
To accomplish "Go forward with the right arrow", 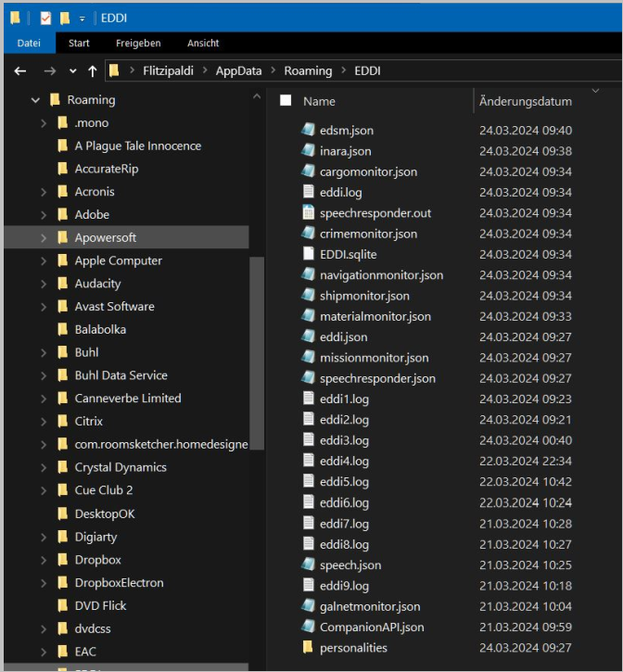I will point(50,70).
